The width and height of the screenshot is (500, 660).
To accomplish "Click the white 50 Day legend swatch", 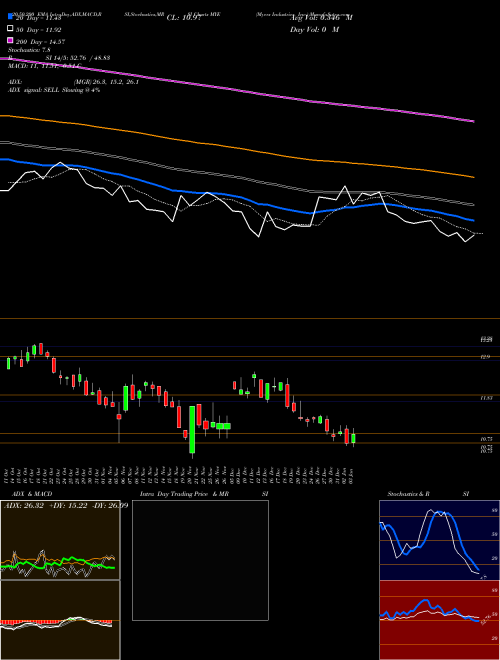I will pos(11,29).
